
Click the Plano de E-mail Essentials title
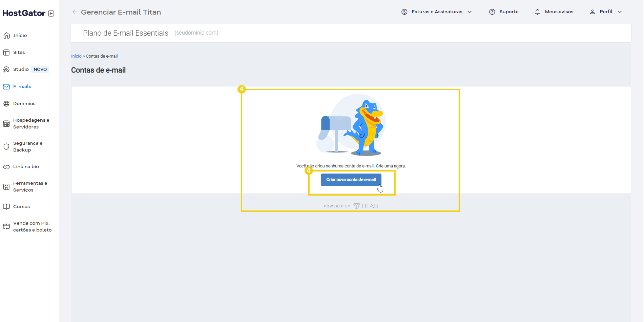(x=126, y=33)
